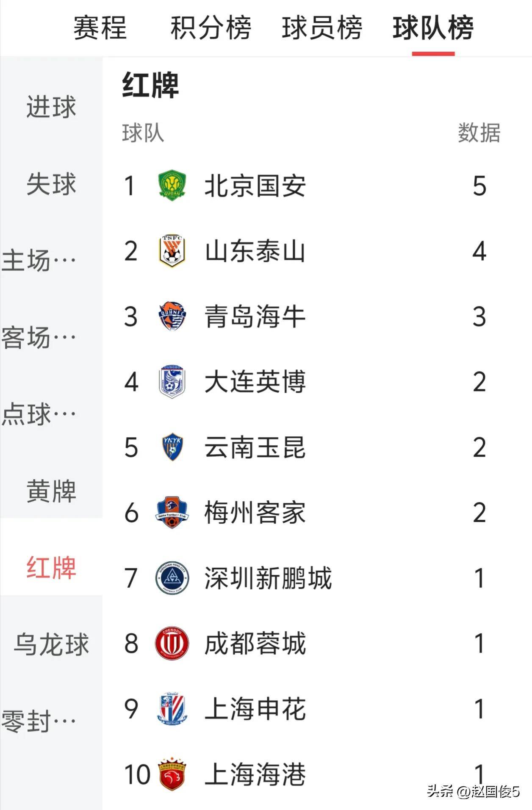This screenshot has height=810, width=532.
Task: Switch to the 赛程 tab
Action: tap(100, 28)
